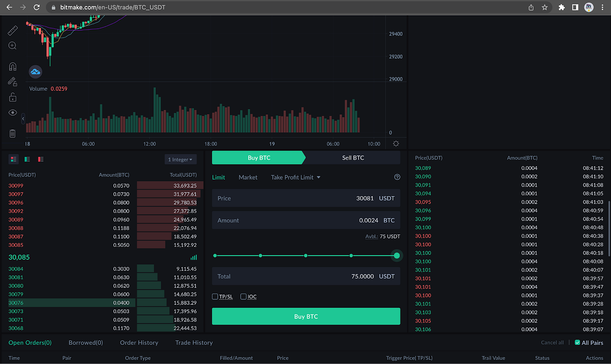Set amount slider to 75 percent dot
Screen dimensions: 611x364
pyautogui.click(x=351, y=255)
